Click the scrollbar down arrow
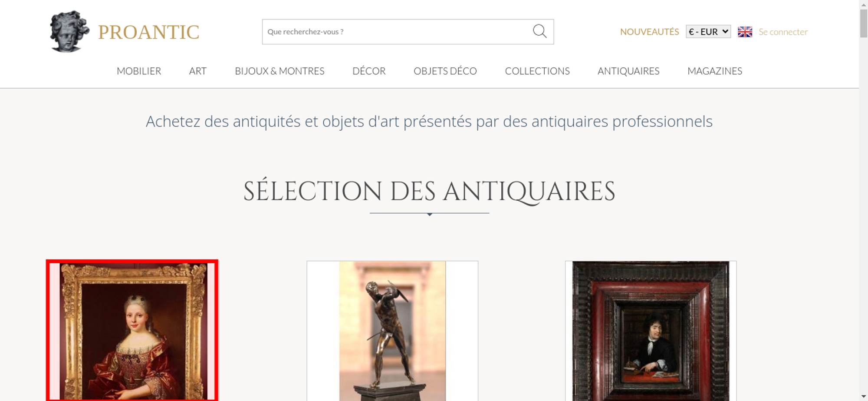 tap(863, 397)
